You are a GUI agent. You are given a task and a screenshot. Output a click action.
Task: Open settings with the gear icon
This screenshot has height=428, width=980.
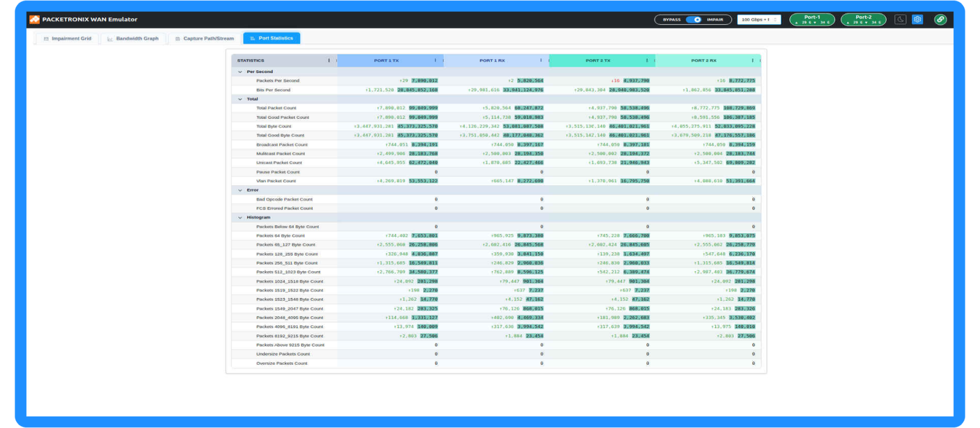coord(917,20)
